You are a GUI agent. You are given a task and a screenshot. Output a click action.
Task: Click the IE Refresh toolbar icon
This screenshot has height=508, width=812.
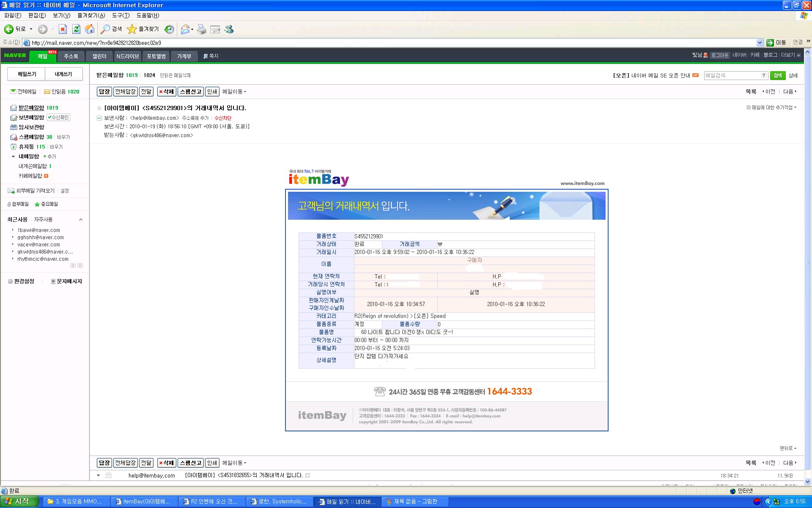pyautogui.click(x=76, y=29)
